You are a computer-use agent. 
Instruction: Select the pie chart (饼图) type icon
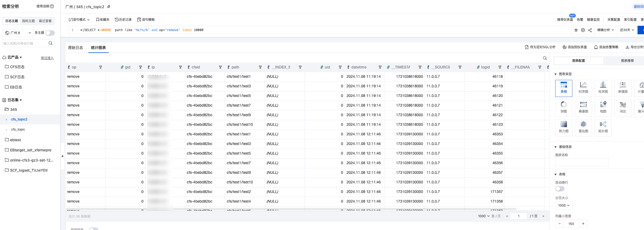[563, 107]
